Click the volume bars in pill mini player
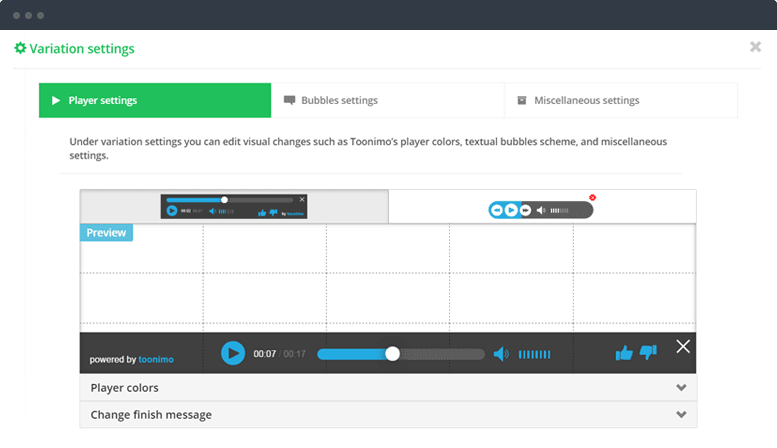 point(559,211)
